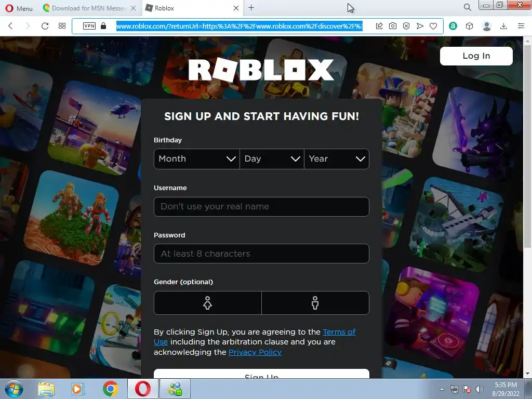Viewport: 532px width, 399px height.
Task: Expand the Year dropdown
Action: [337, 159]
